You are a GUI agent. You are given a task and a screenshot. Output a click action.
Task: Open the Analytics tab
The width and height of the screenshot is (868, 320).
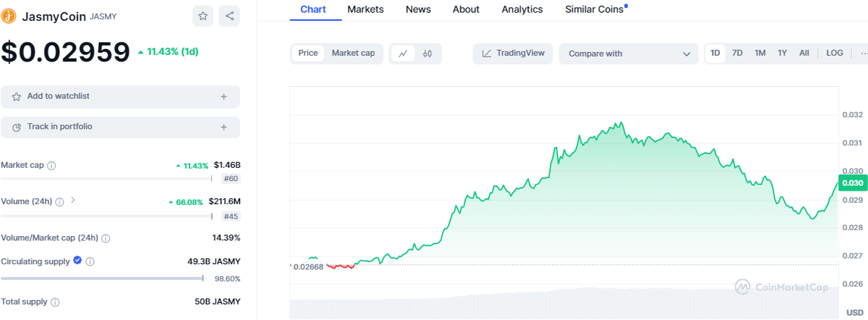tap(522, 10)
